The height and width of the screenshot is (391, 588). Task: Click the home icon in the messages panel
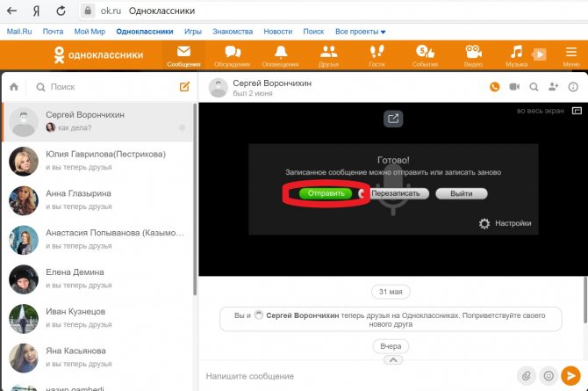[x=14, y=87]
